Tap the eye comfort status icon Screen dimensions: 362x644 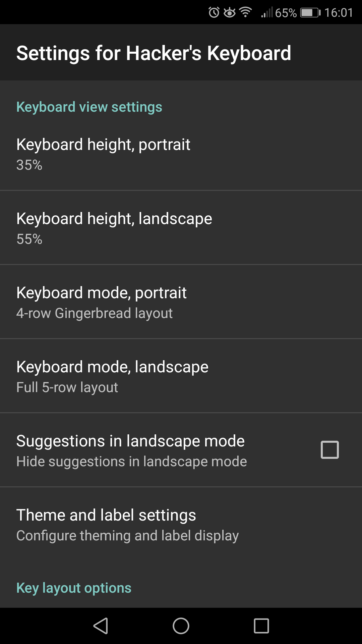[x=230, y=13]
